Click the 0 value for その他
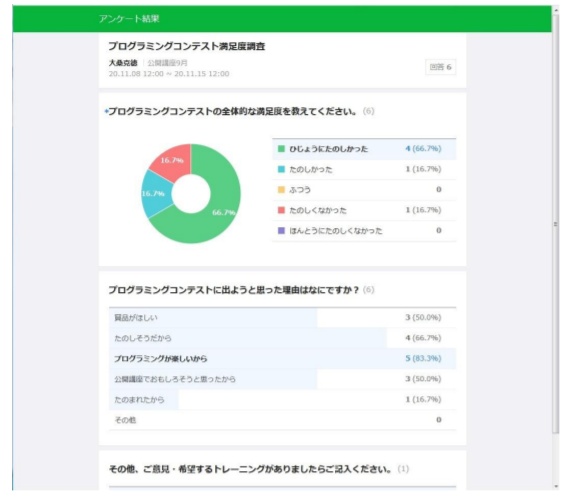The image size is (571, 497). point(438,420)
